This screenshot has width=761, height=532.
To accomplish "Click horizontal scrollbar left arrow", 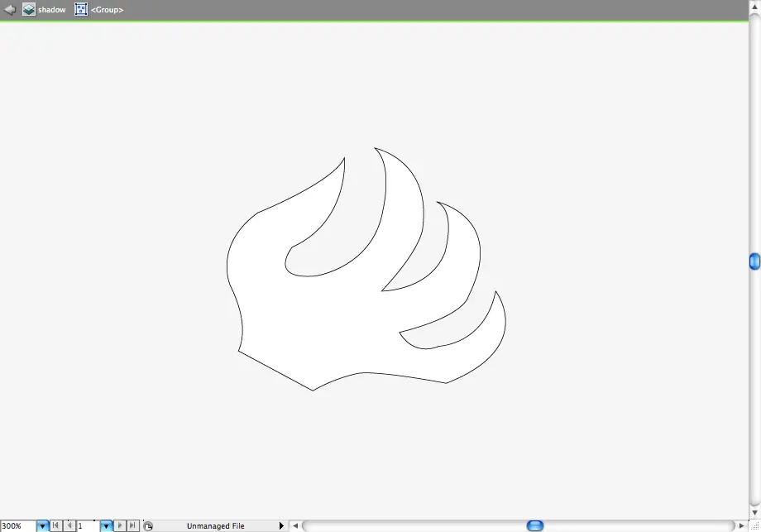I will 295,525.
